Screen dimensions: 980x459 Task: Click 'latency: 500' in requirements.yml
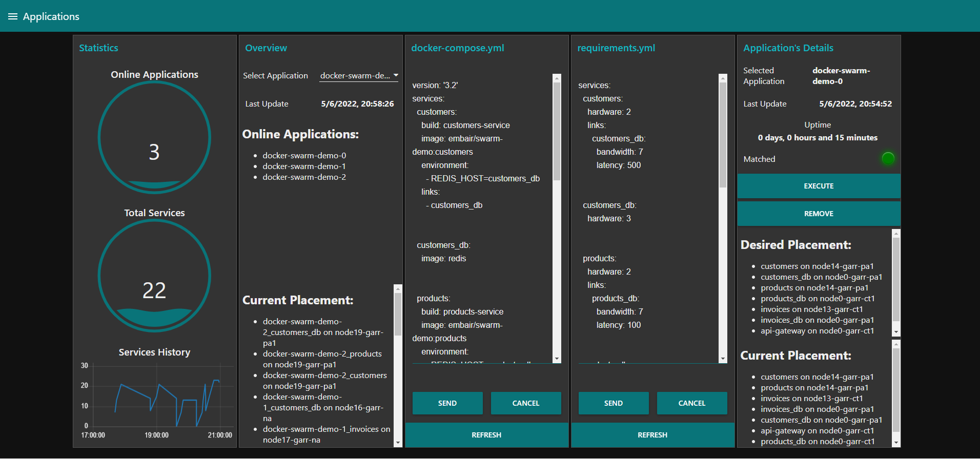pos(619,165)
